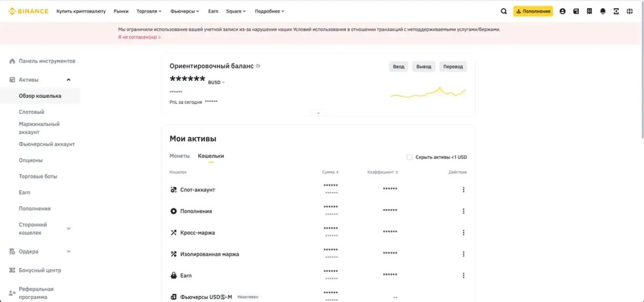Open the app download icon in header
The width and height of the screenshot is (644, 302).
tap(616, 11)
